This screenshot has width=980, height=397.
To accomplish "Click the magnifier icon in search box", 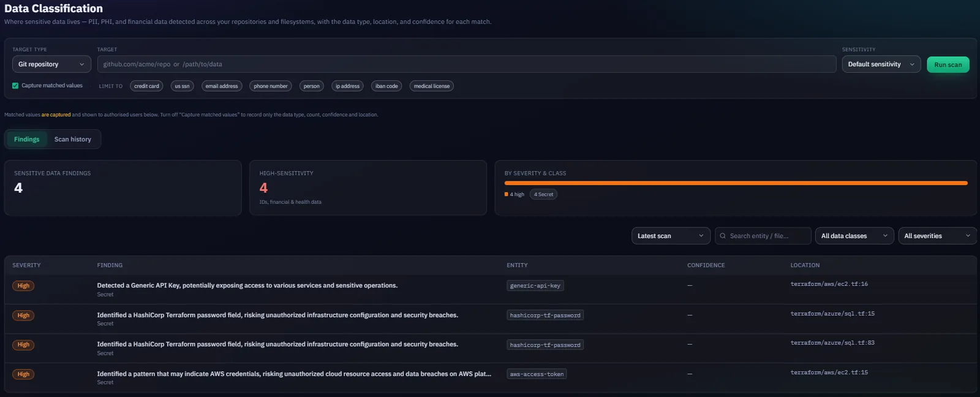I will pyautogui.click(x=723, y=236).
